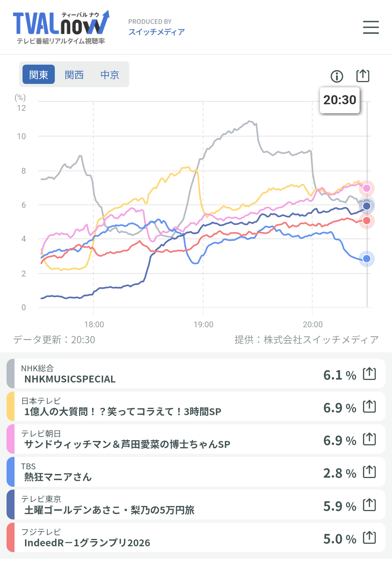Image resolution: width=392 pixels, height=563 pixels.
Task: Share the TBS rating row
Action: pyautogui.click(x=369, y=472)
